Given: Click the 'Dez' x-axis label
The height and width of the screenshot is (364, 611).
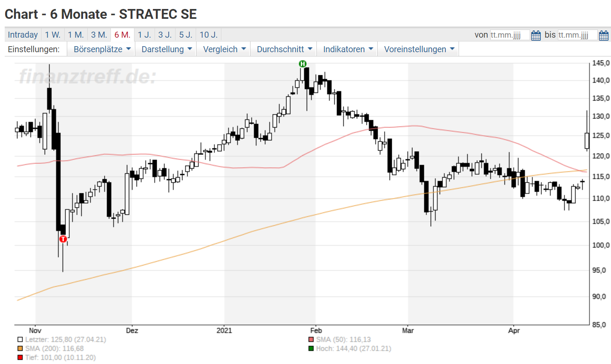Looking at the screenshot, I should coord(132,331).
